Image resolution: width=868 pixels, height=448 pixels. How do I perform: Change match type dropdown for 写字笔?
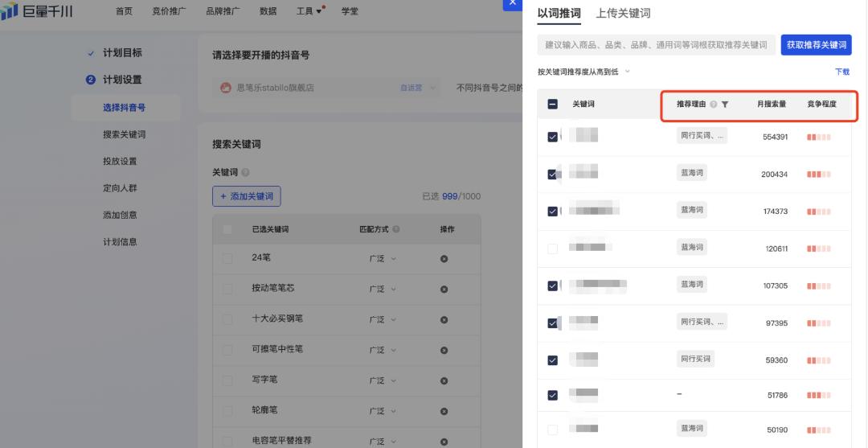tap(383, 380)
